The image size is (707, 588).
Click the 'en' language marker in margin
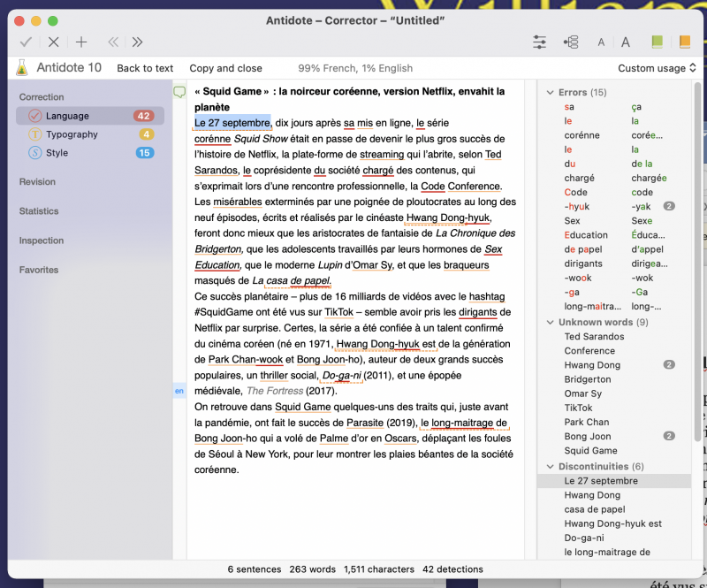pyautogui.click(x=179, y=391)
